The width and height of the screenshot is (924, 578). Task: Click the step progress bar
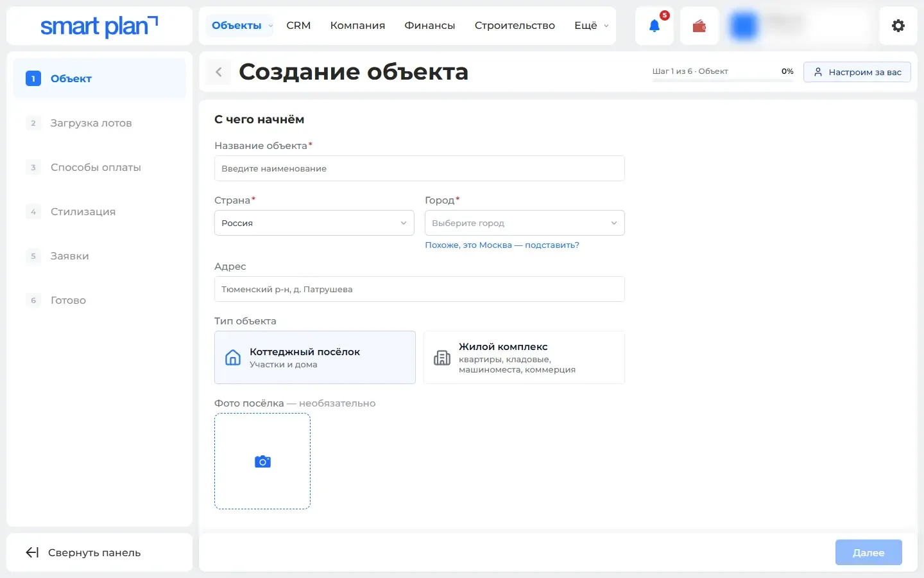(x=723, y=80)
